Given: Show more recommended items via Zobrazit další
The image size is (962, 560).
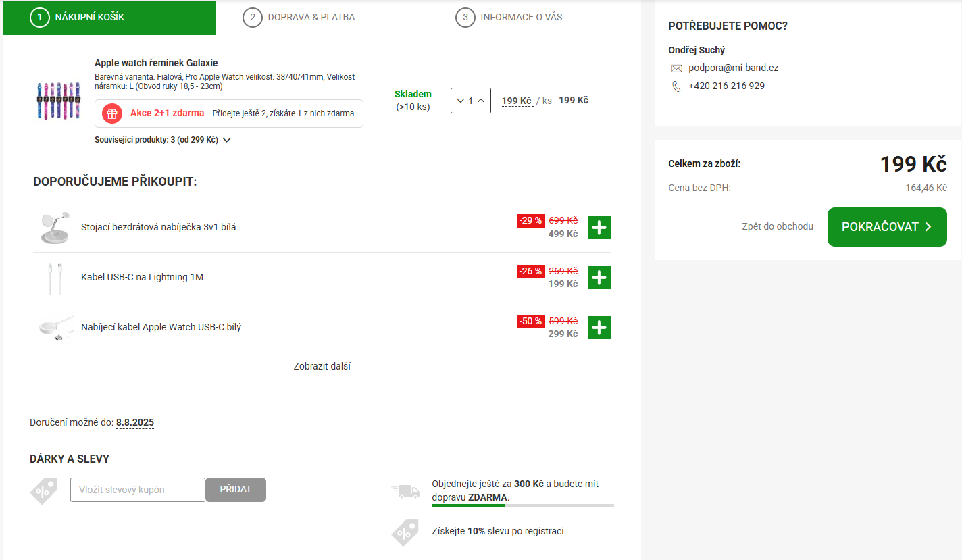Looking at the screenshot, I should click(x=322, y=366).
